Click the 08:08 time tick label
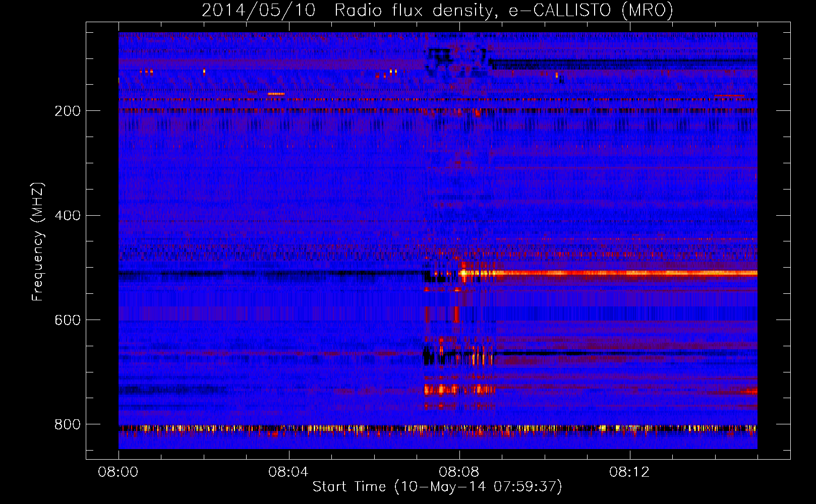The width and height of the screenshot is (816, 504). point(459,472)
